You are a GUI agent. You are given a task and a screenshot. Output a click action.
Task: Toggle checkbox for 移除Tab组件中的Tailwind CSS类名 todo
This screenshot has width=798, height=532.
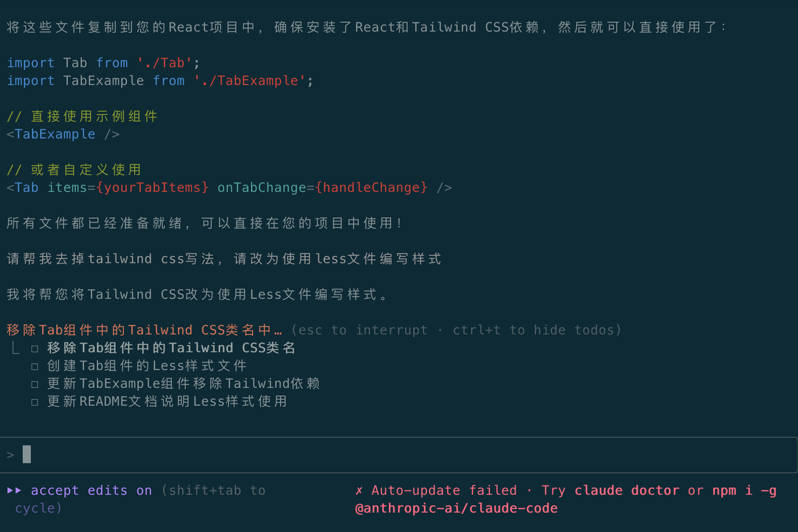35,348
